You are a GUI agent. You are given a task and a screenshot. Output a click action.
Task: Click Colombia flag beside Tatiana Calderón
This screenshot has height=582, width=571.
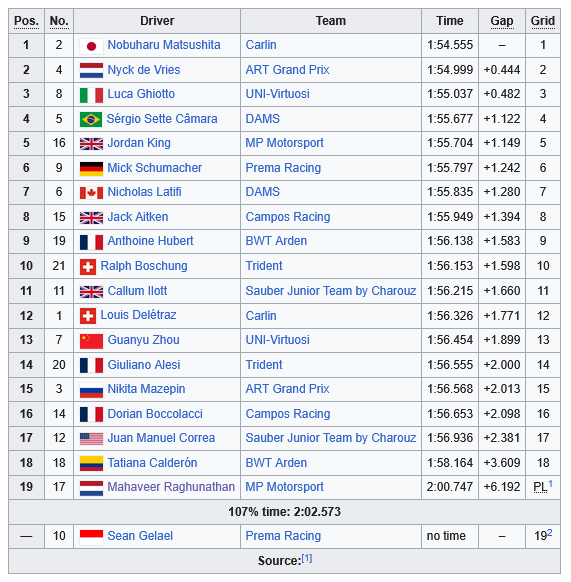(x=91, y=464)
